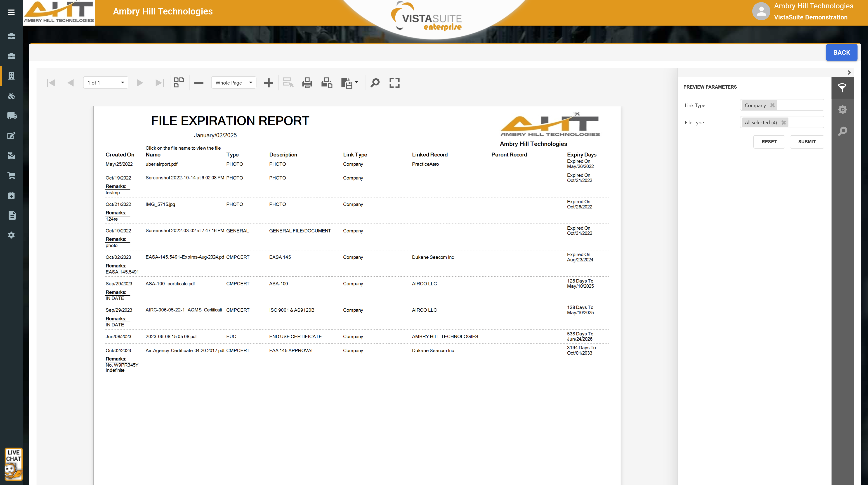Viewport: 868px width, 485px height.
Task: Open the shopping cart sidebar icon
Action: tap(11, 175)
